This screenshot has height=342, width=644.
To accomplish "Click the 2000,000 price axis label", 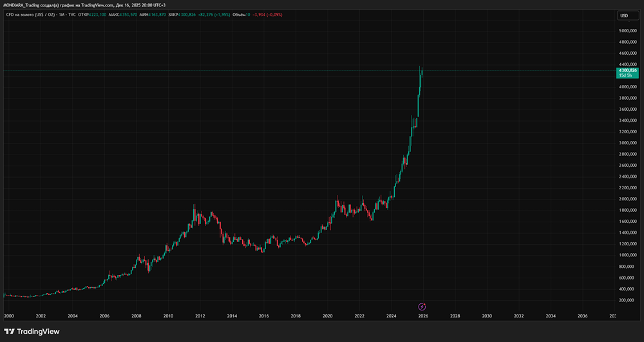I will 627,199.
